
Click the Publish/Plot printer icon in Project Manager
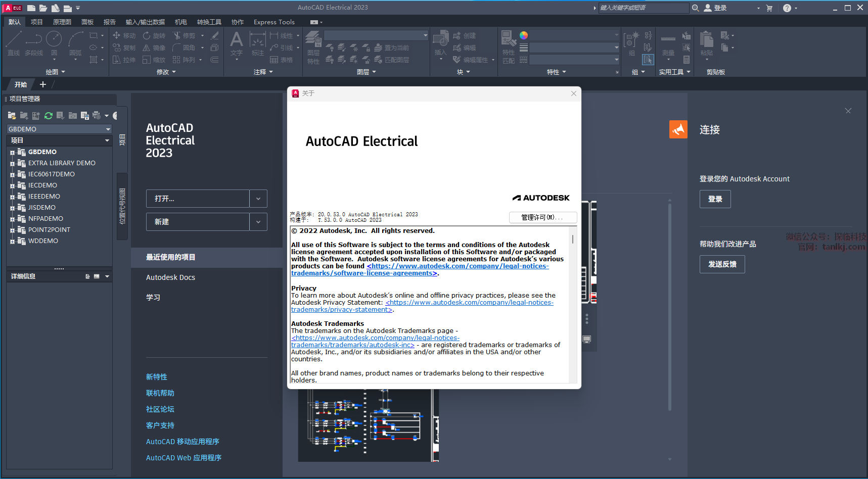(97, 116)
